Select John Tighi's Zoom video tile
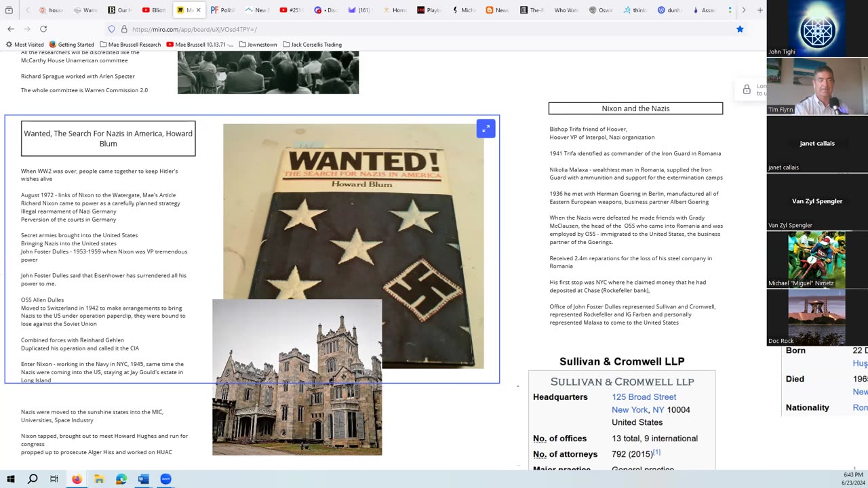Screen dimensions: 868x488 coord(817,28)
